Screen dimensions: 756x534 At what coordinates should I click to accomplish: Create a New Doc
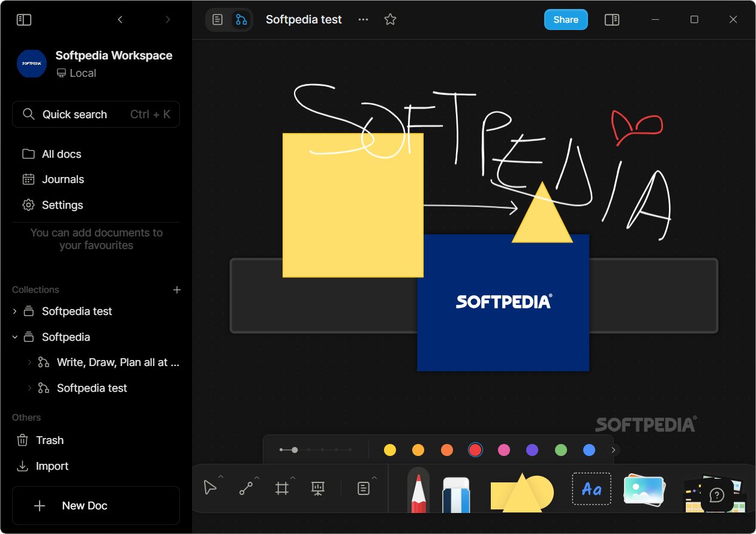[x=96, y=506]
